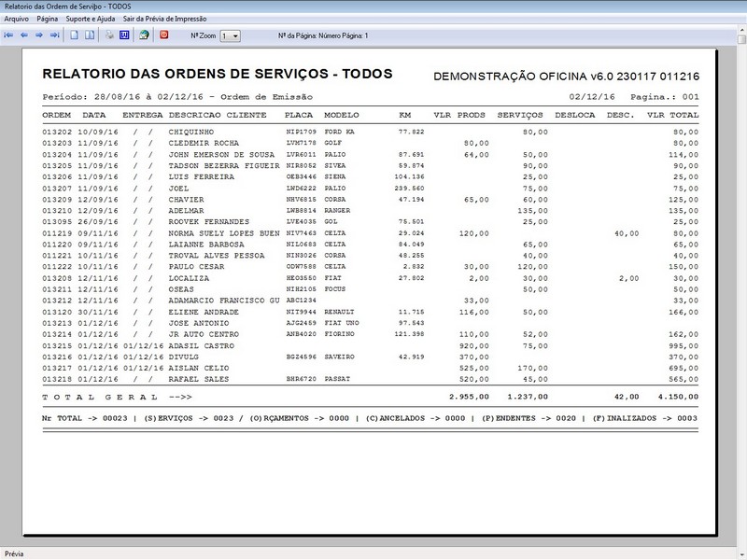Viewport: 747px width, 560px height.
Task: Go to the first page icon
Action: [x=9, y=35]
